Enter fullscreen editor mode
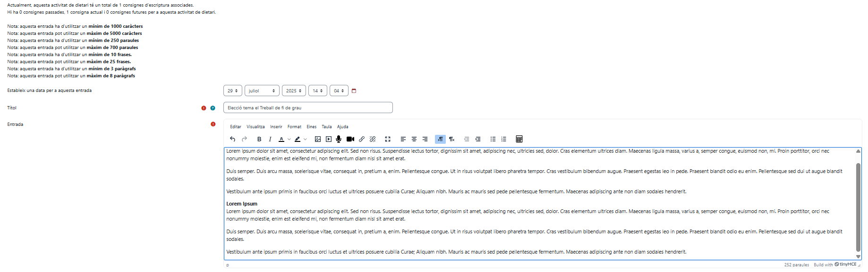The height and width of the screenshot is (272, 868). point(388,139)
